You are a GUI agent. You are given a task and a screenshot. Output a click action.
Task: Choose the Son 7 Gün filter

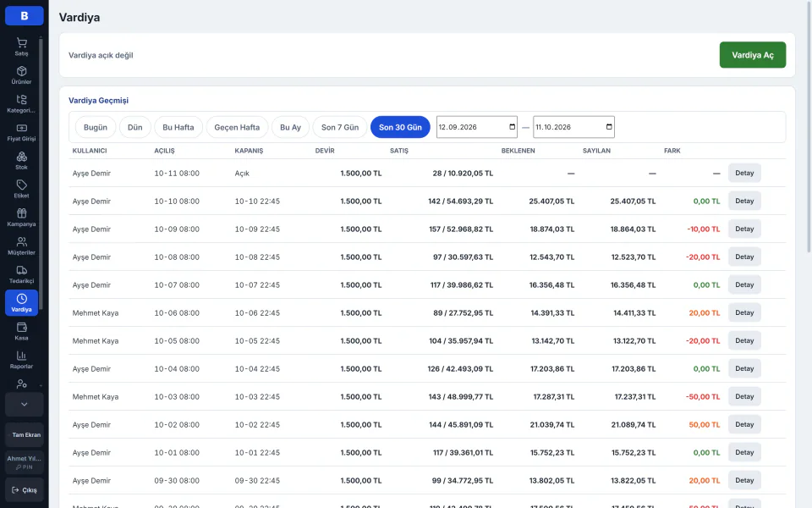coord(340,127)
